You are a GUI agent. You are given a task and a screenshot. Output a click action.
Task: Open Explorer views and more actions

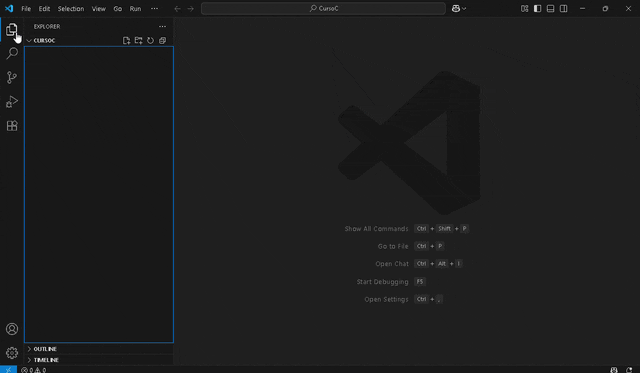pyautogui.click(x=162, y=27)
